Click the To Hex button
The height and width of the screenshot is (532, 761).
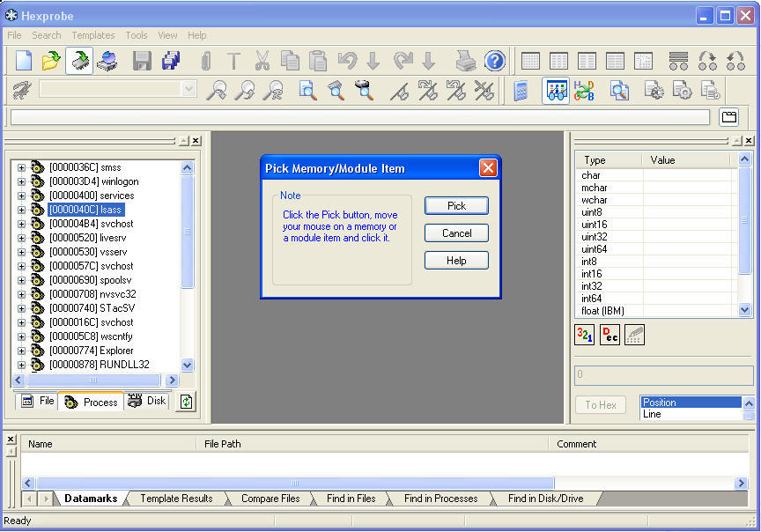601,405
